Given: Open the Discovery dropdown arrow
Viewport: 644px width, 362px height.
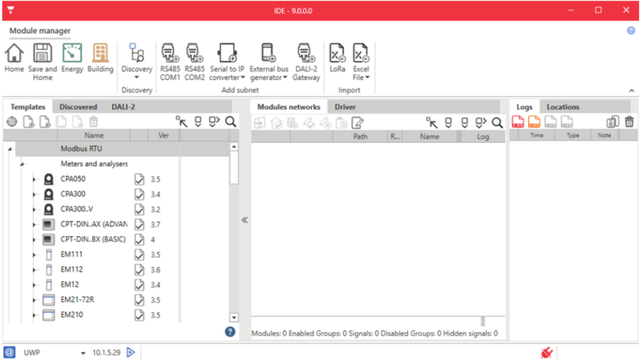Looking at the screenshot, I should (x=137, y=78).
